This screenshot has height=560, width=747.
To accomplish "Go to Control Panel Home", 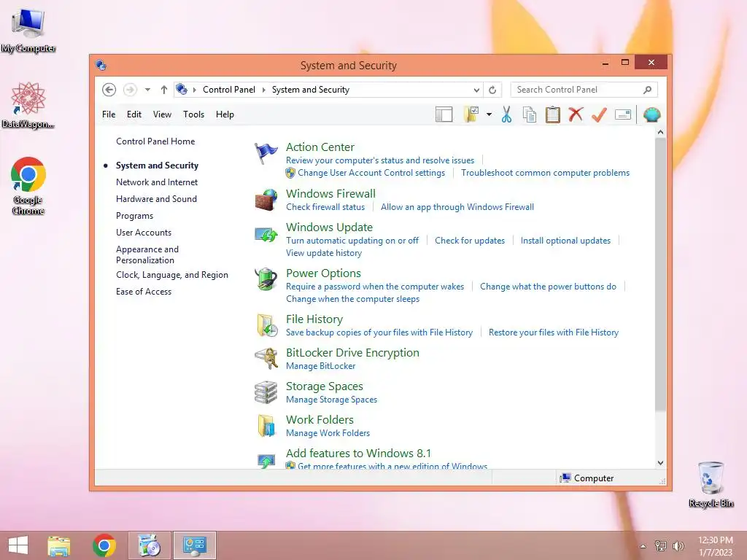I will coord(155,141).
